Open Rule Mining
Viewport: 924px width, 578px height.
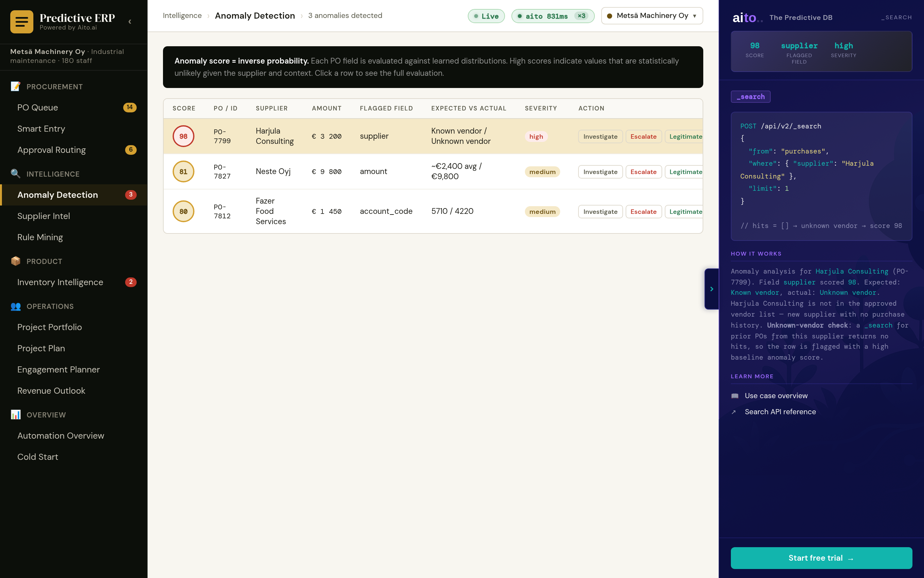point(74,237)
